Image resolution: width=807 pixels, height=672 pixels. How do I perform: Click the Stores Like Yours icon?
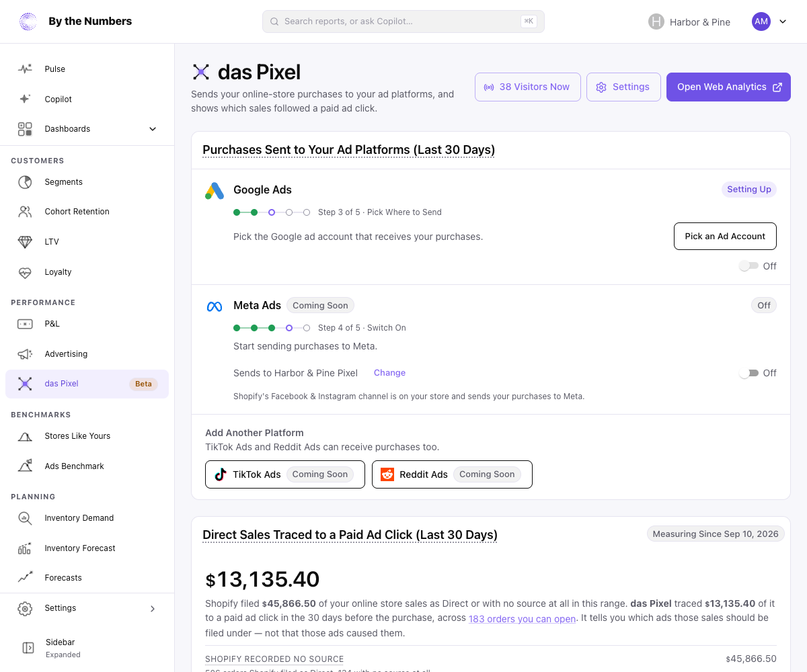pos(25,436)
